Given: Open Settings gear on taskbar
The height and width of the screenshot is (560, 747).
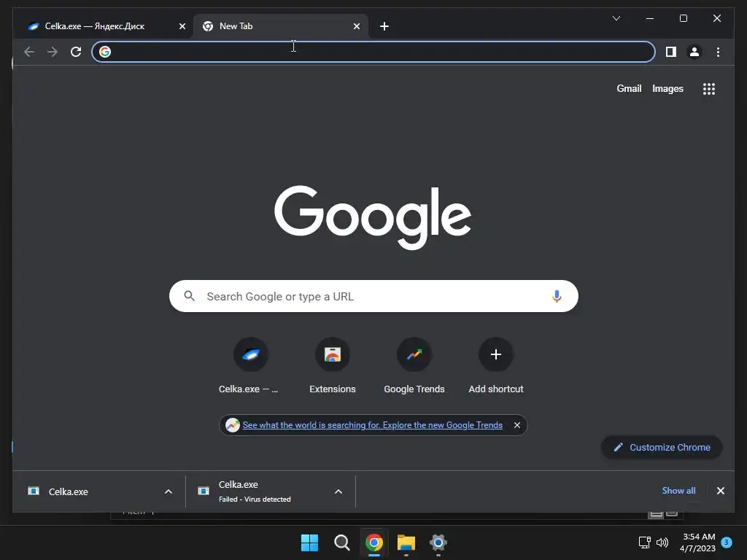Looking at the screenshot, I should click(438, 542).
